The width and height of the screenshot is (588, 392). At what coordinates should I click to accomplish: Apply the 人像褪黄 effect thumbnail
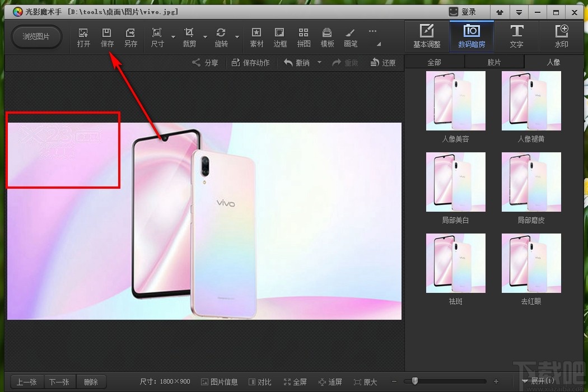[x=531, y=101]
